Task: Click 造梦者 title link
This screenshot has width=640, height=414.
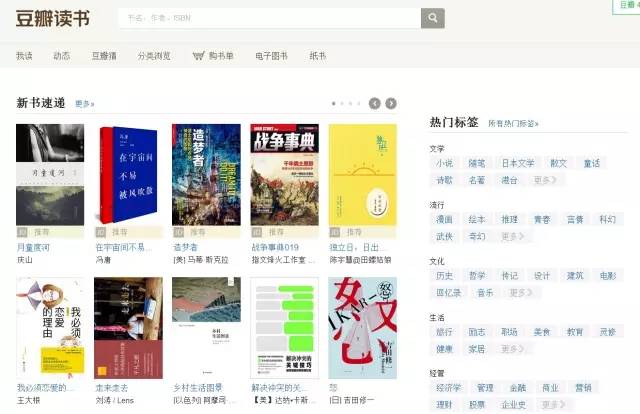Action: coord(186,247)
